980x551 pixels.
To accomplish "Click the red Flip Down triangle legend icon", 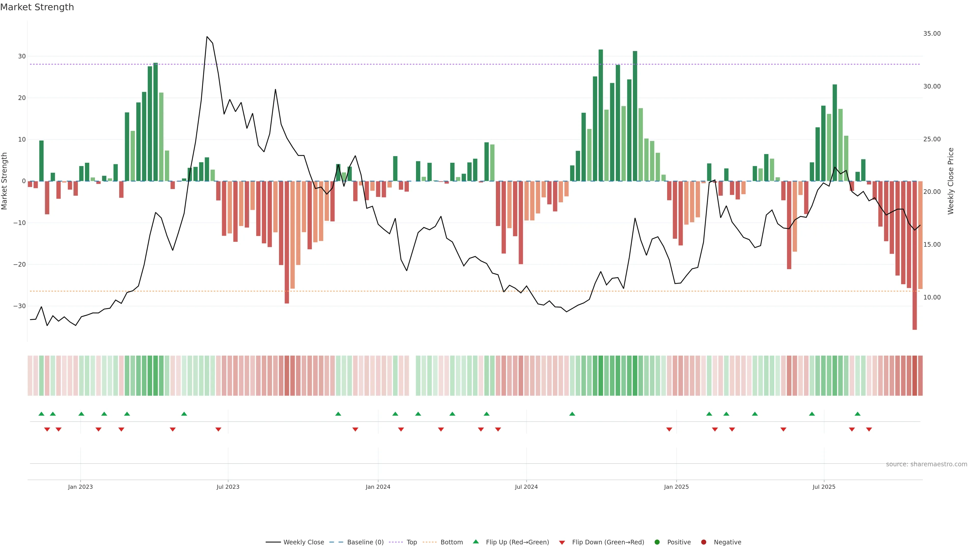I will pos(562,543).
